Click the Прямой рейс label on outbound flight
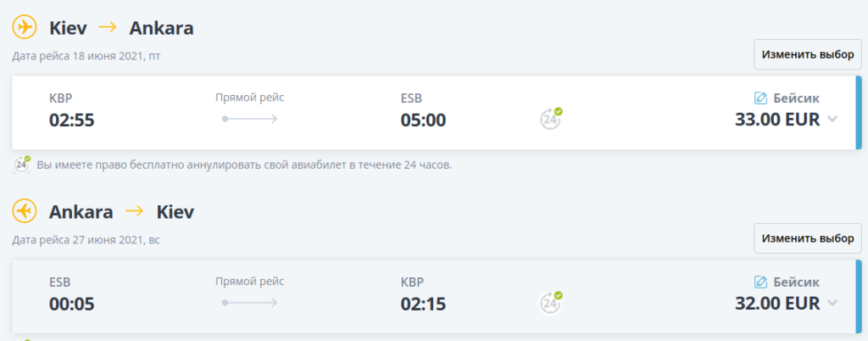Viewport: 868px width, 341px height. (x=249, y=98)
